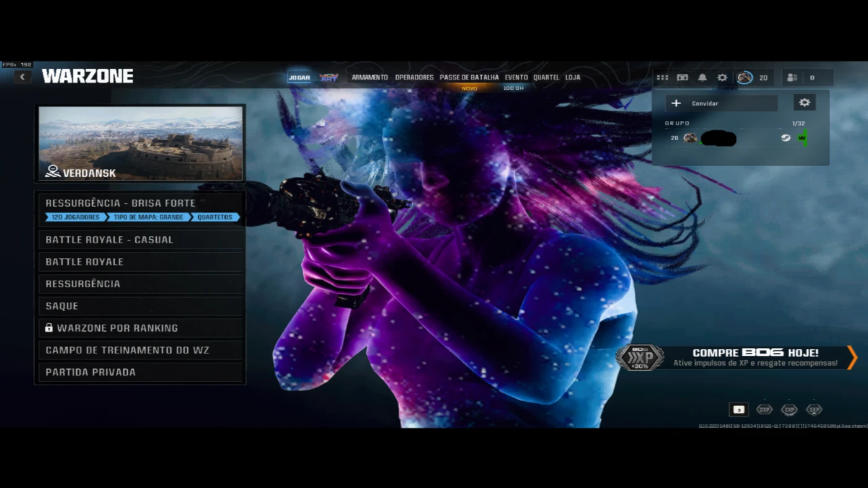Click the 120 JOGADORES tag
This screenshot has width=868, height=488.
(x=75, y=218)
